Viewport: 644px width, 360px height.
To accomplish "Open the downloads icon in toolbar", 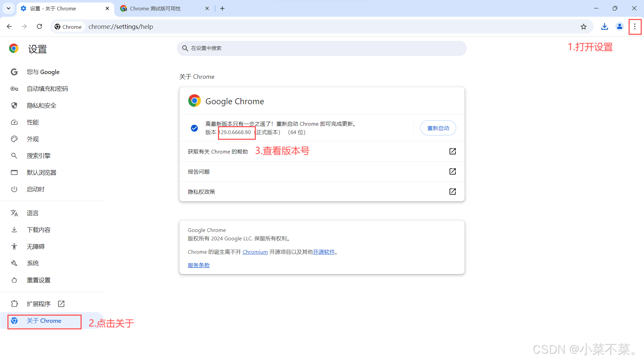I will [x=604, y=26].
